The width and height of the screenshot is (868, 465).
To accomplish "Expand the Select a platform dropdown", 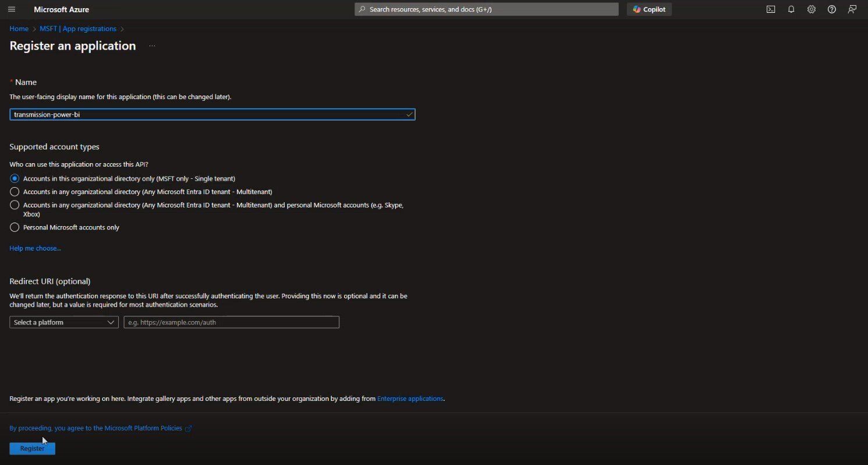I will pyautogui.click(x=64, y=322).
